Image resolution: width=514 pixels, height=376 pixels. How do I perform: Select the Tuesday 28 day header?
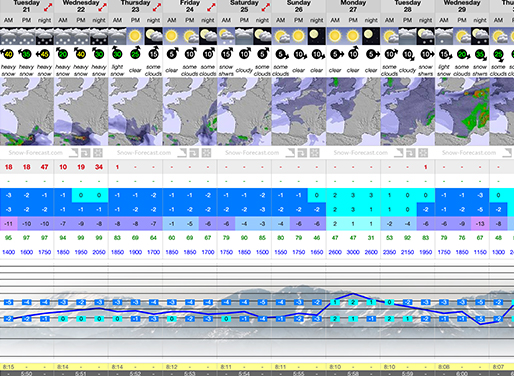pyautogui.click(x=407, y=6)
